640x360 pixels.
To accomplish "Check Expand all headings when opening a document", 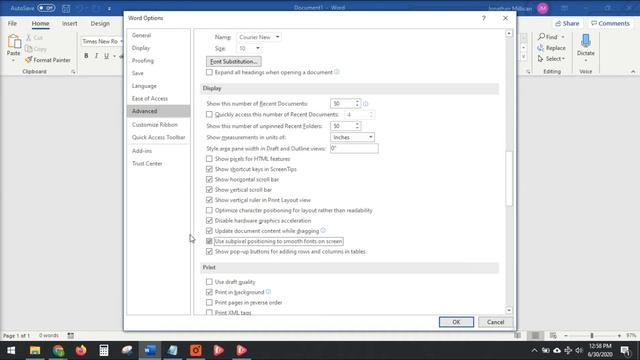I will 209,72.
